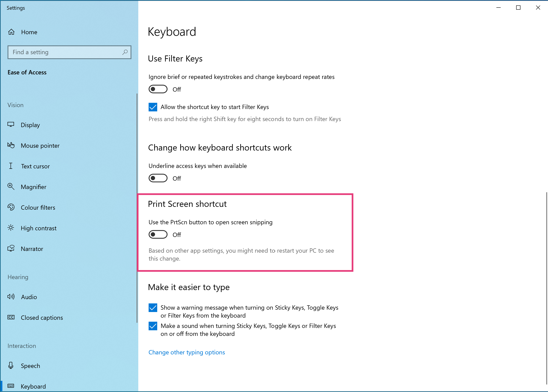
Task: Click the High contrast sun icon
Action: [11, 228]
